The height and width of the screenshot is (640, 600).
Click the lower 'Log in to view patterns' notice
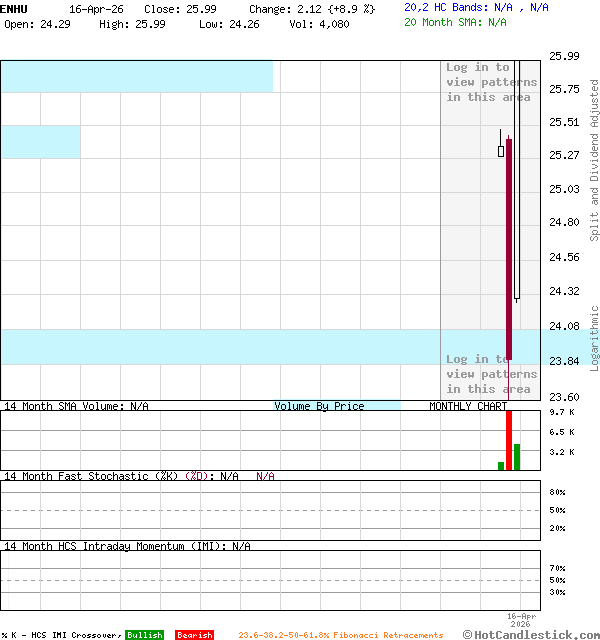[x=491, y=374]
